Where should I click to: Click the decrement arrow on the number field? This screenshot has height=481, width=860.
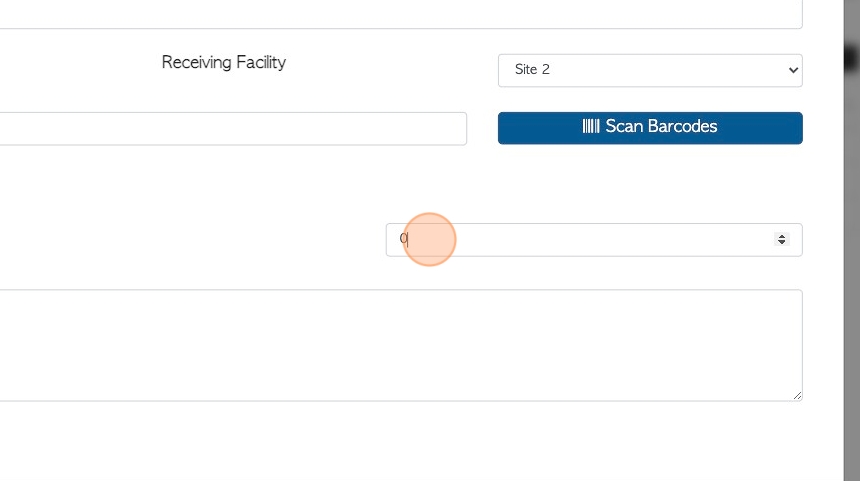click(782, 243)
